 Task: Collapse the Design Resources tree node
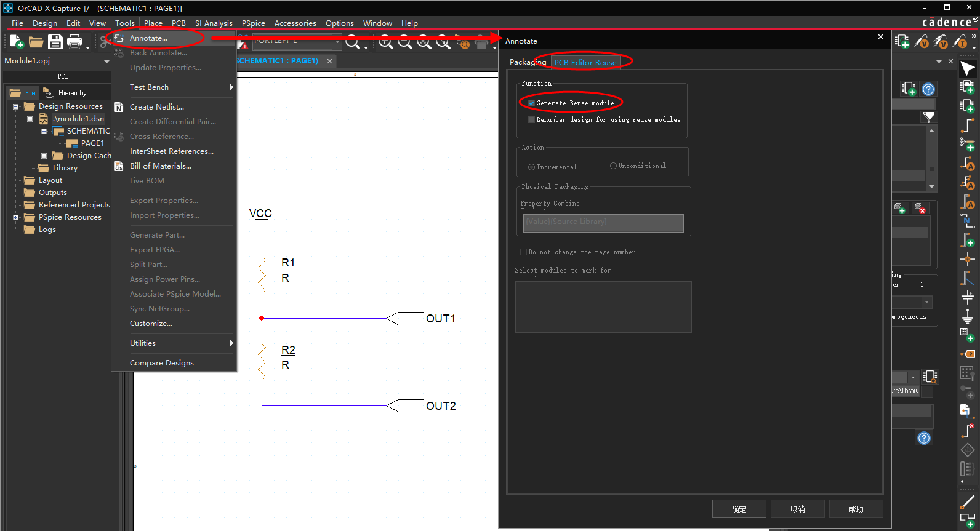(15, 106)
